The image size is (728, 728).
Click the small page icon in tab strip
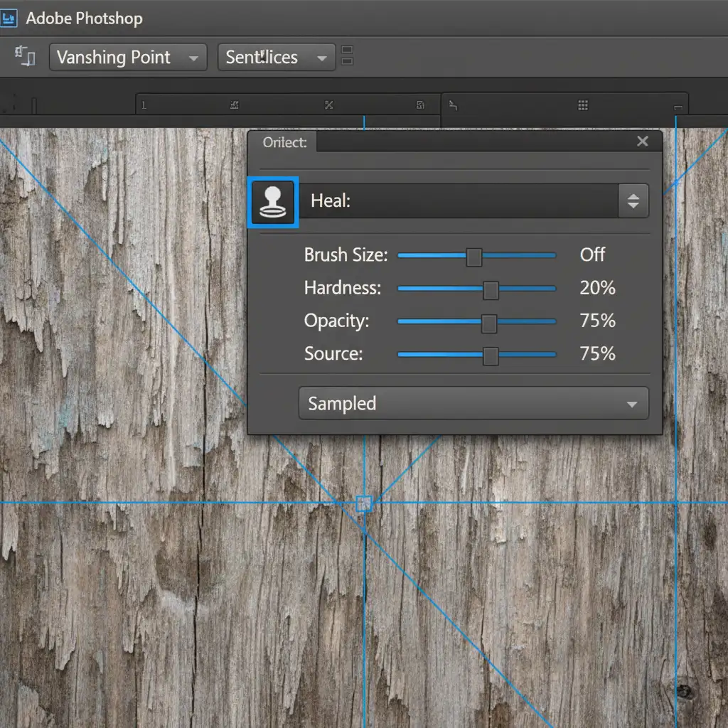click(x=420, y=105)
